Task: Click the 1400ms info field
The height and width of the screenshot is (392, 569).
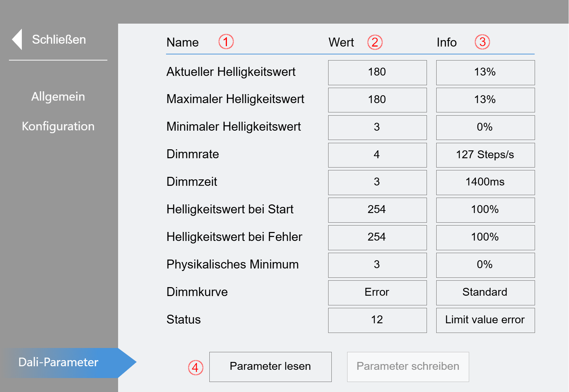Action: (485, 183)
